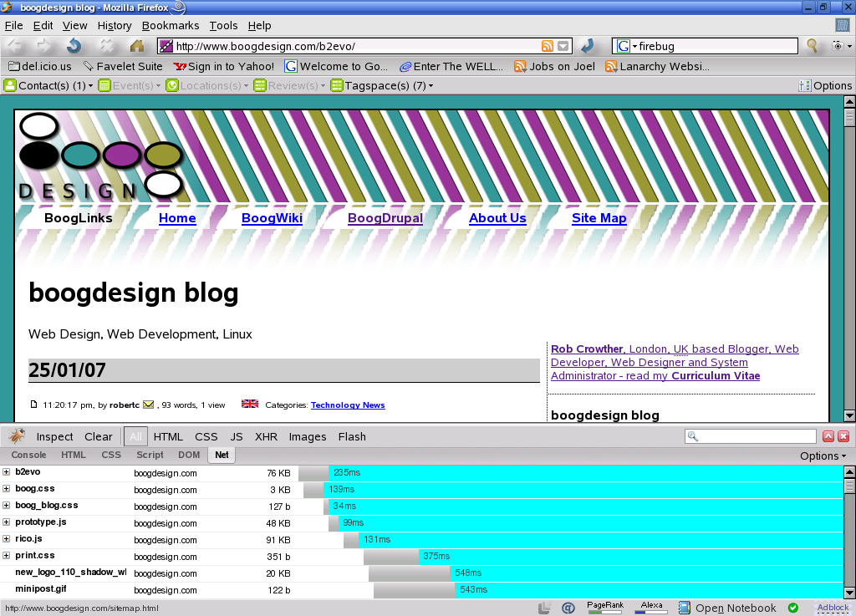Follow the BoogWiki navigation link
The height and width of the screenshot is (616, 856).
point(272,218)
